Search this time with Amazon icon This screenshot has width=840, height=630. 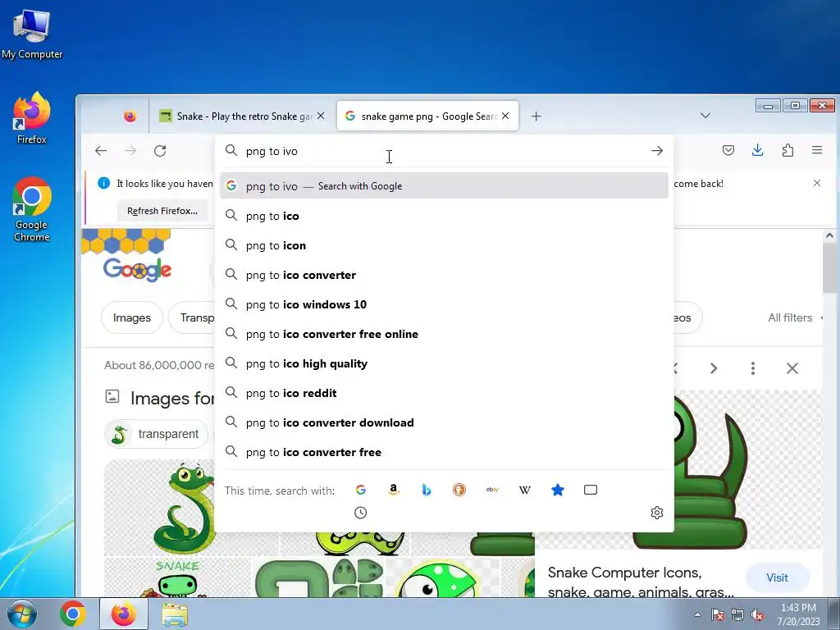coord(394,490)
